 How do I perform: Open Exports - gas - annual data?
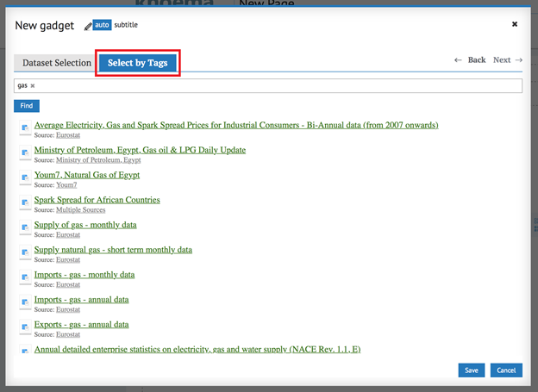point(81,325)
